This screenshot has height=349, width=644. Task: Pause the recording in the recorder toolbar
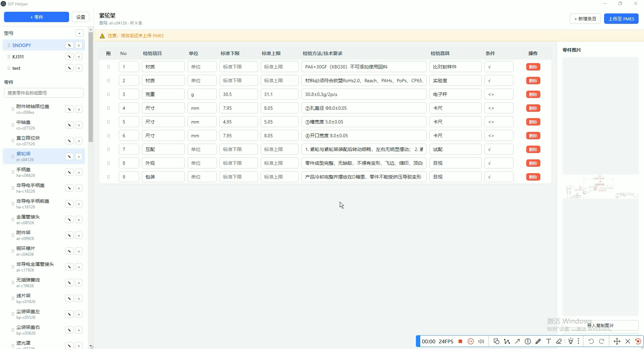(x=471, y=341)
